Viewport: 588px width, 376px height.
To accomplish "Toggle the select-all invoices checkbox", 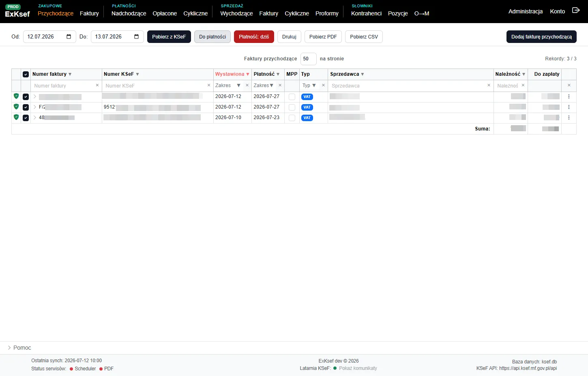I will 26,75.
